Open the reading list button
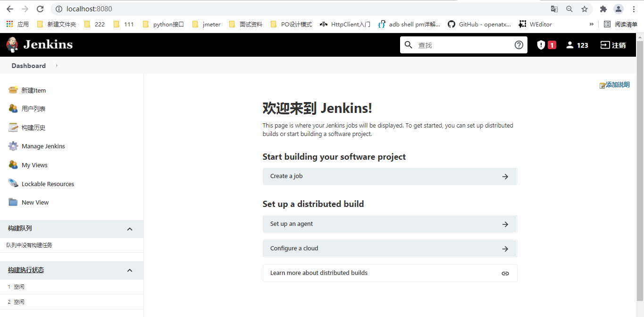This screenshot has width=644, height=317. pyautogui.click(x=620, y=24)
